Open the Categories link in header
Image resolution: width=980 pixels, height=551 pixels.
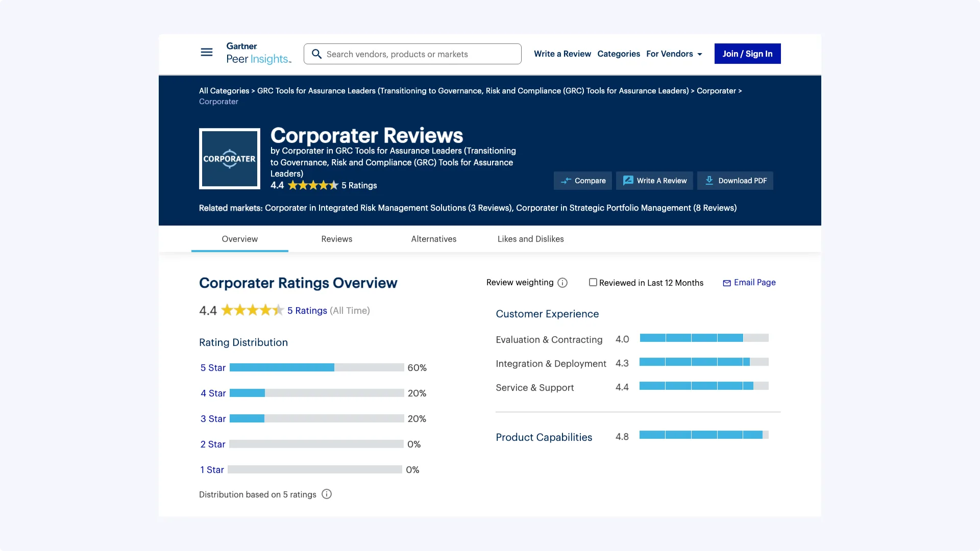(618, 54)
